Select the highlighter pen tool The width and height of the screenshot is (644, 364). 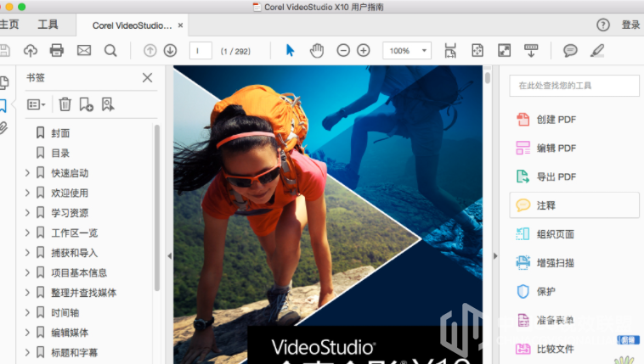(597, 50)
